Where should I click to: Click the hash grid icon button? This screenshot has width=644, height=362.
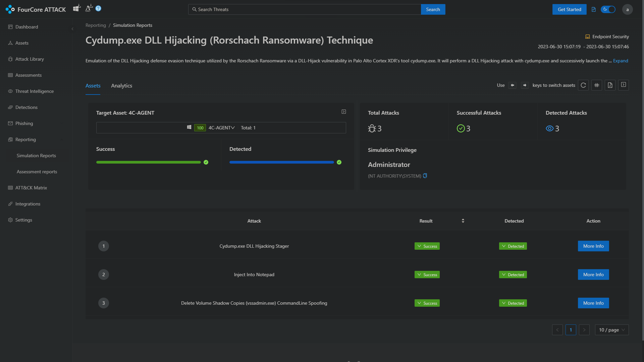(597, 85)
